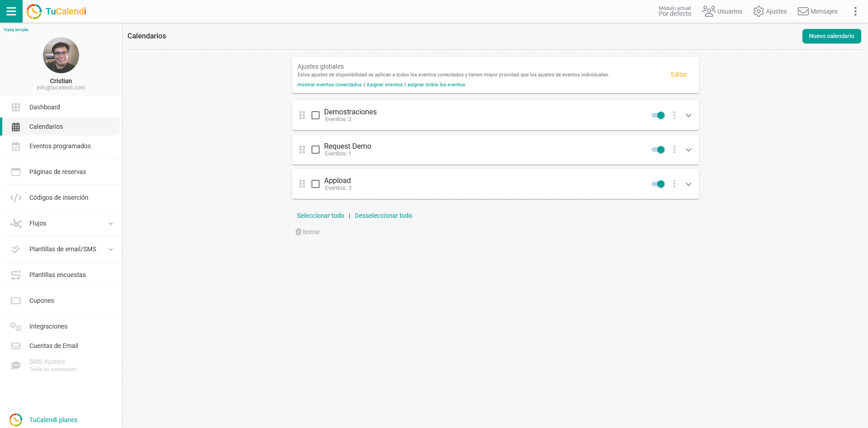
Task: Open the top-right vertical dots menu
Action: (855, 11)
